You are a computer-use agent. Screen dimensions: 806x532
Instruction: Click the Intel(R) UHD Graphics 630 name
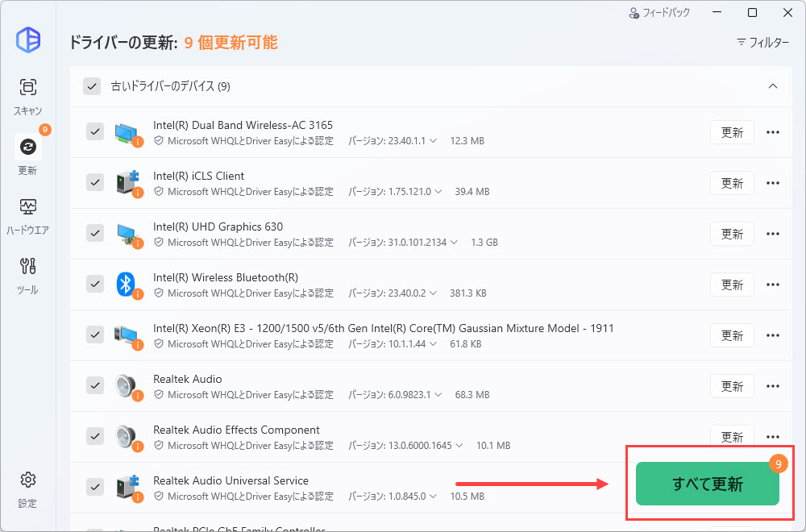tap(218, 227)
